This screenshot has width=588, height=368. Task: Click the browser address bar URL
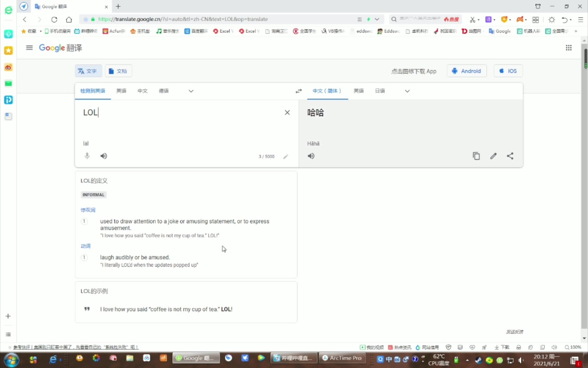click(183, 19)
